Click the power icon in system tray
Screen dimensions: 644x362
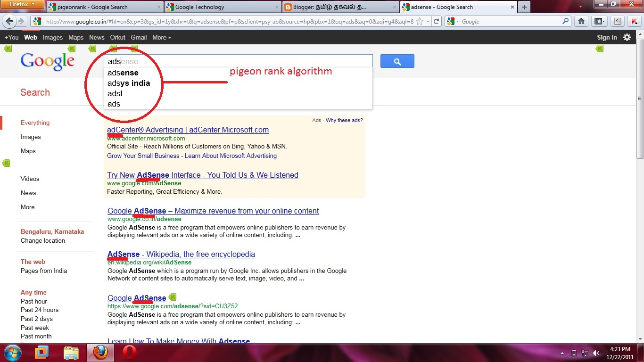coord(574,353)
